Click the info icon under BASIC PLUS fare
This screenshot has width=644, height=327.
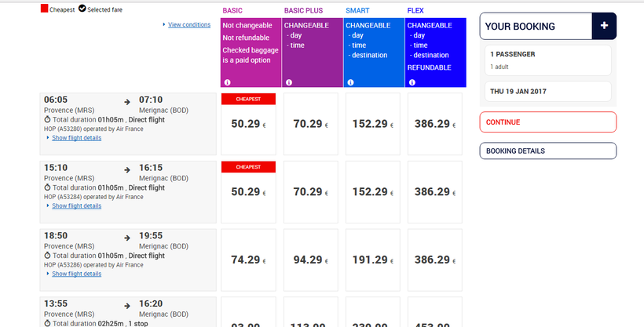pos(289,82)
